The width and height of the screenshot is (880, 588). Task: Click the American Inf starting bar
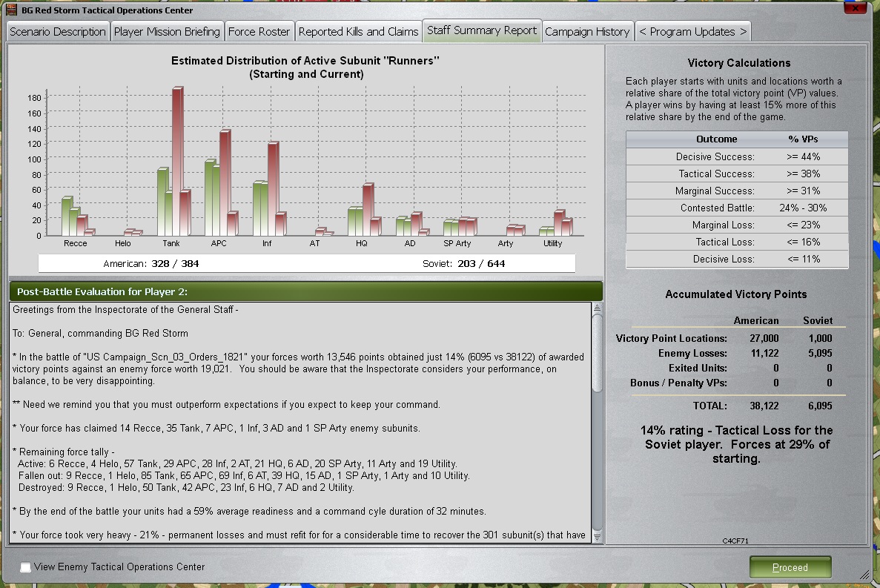tap(258, 208)
